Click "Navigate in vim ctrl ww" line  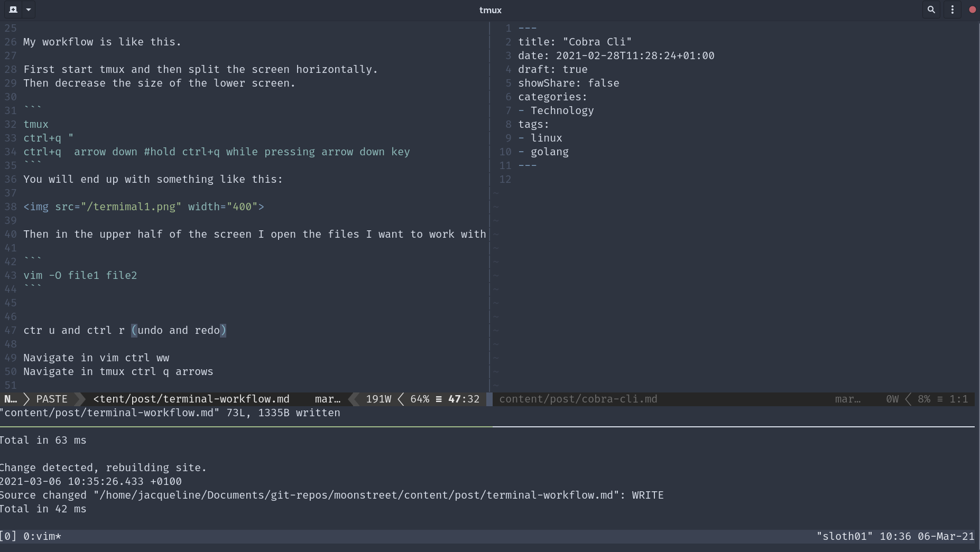pos(96,358)
